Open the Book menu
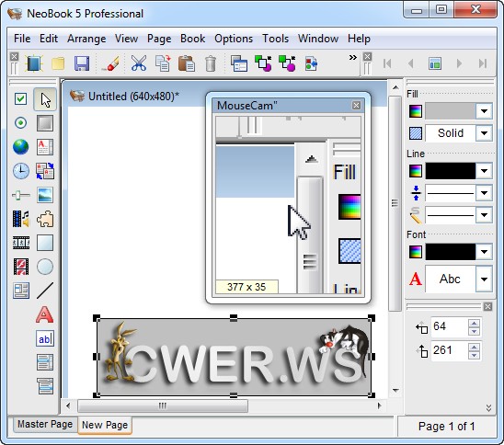Image resolution: width=504 pixels, height=445 pixels. [192, 39]
